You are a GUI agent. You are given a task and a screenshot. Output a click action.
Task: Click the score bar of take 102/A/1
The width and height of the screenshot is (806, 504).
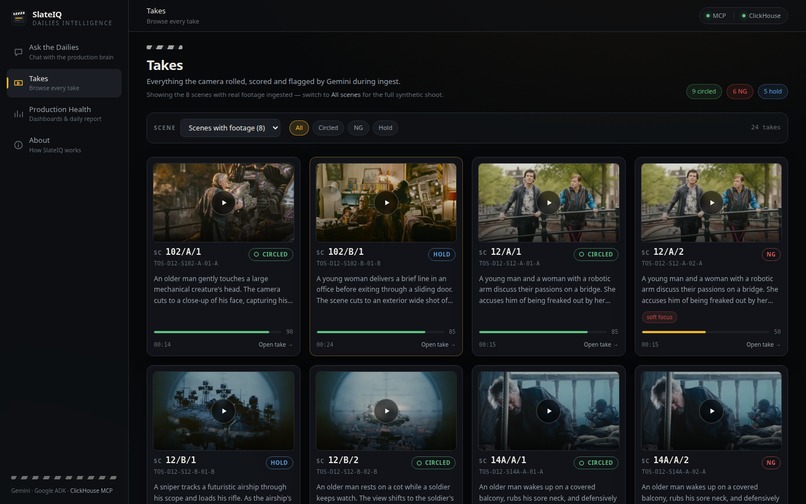point(217,332)
